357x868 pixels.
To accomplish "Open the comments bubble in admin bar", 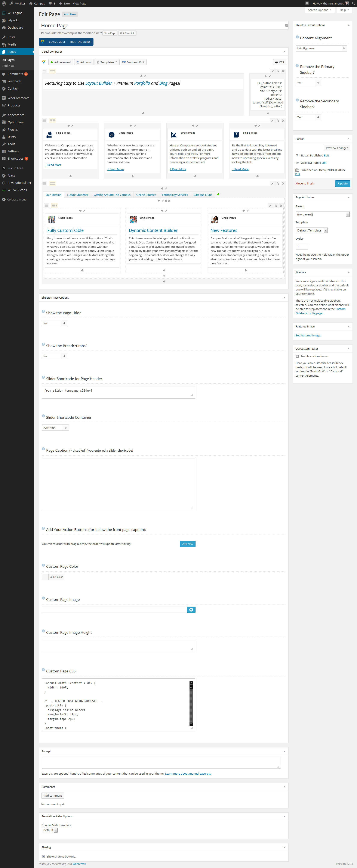I will click(x=52, y=3).
